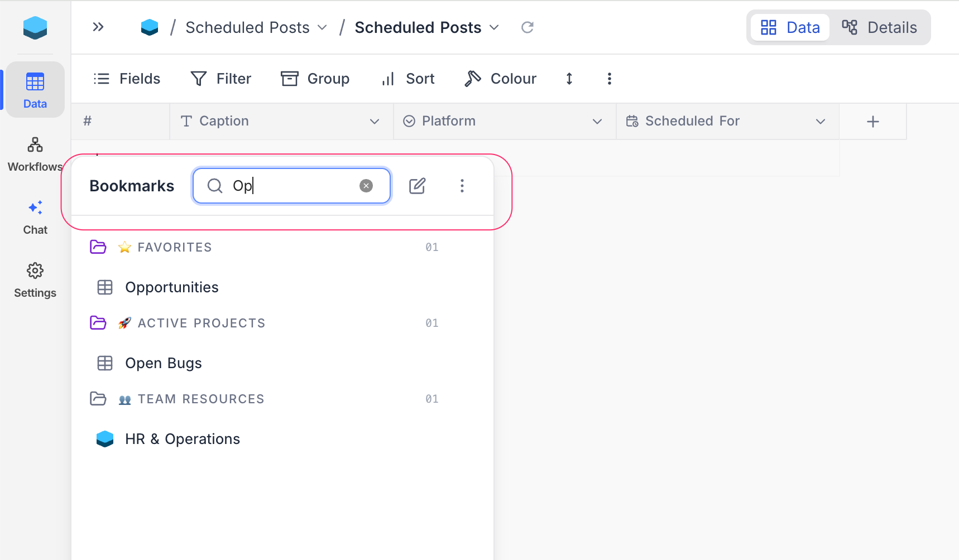959x560 pixels.
Task: Click the search magnifier icon in Bookmarks
Action: [x=215, y=186]
